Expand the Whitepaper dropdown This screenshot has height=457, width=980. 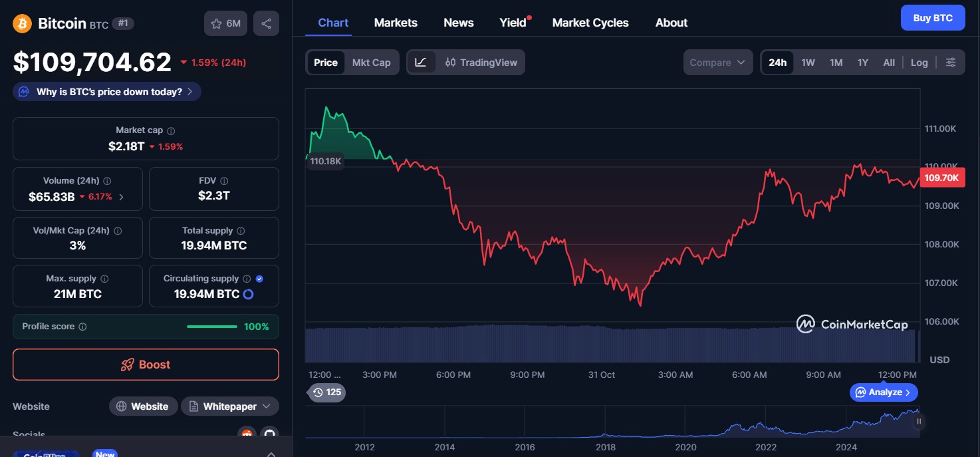click(x=267, y=406)
